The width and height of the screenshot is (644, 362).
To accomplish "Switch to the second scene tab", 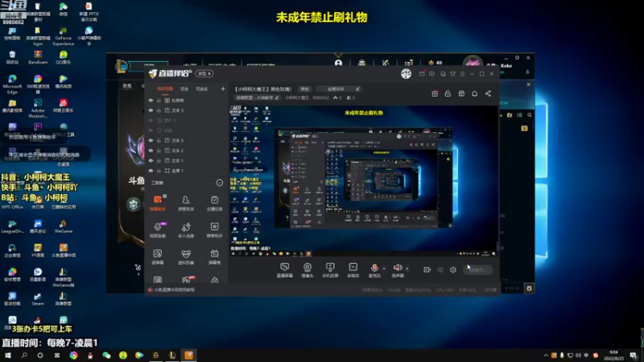I will point(184,88).
